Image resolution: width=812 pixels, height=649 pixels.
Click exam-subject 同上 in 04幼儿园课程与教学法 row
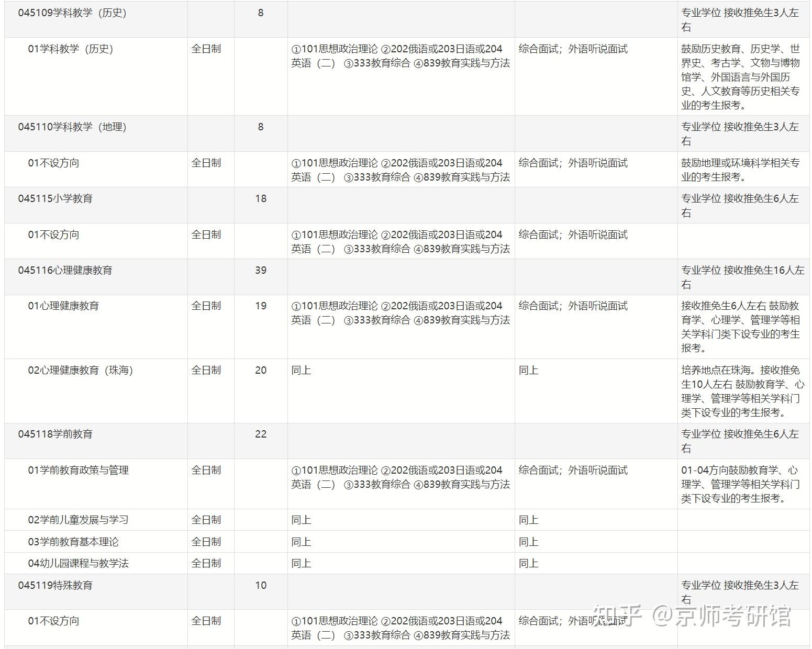pyautogui.click(x=301, y=564)
